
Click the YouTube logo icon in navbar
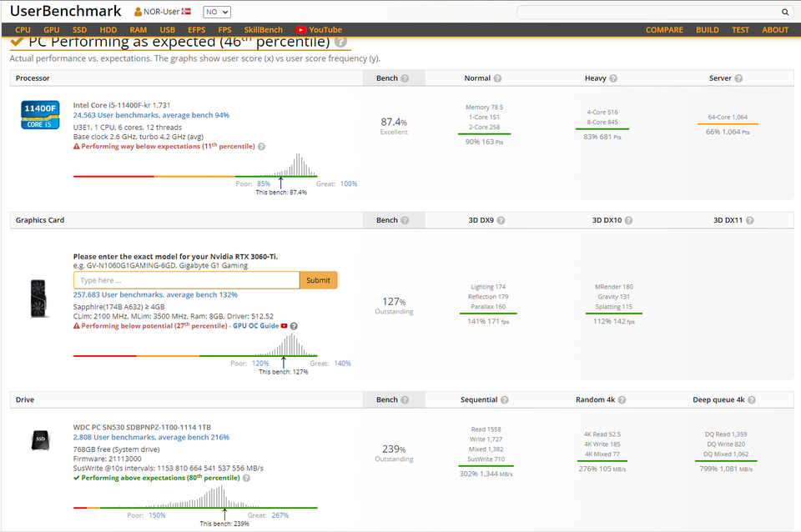point(301,30)
